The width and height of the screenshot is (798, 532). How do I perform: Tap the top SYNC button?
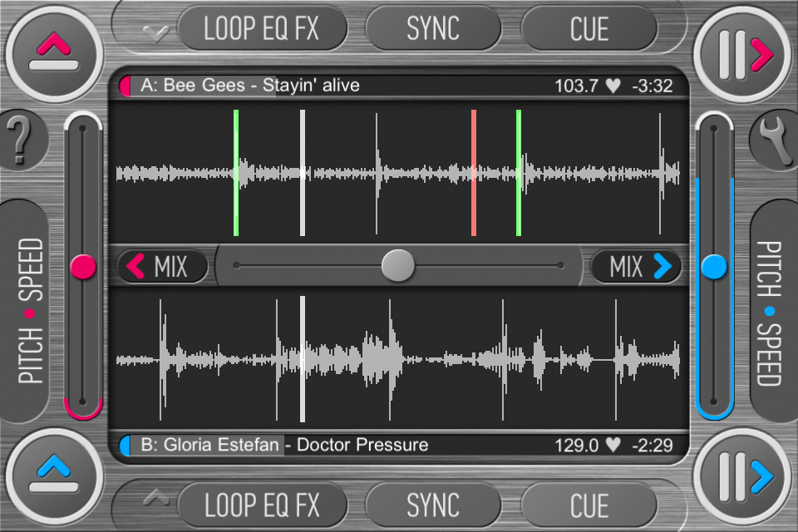433,28
